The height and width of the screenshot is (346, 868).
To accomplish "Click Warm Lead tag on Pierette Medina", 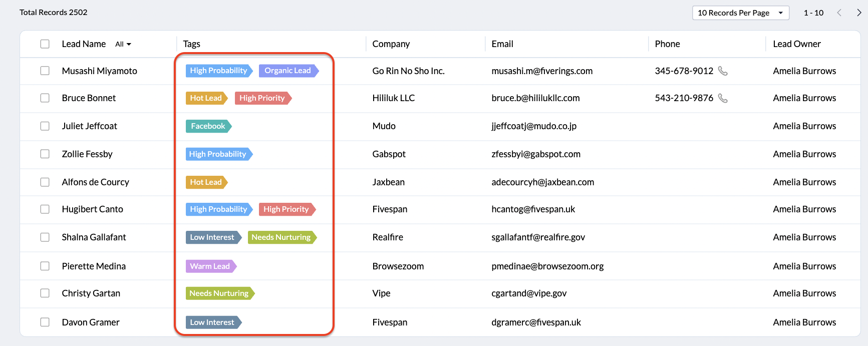I will [211, 266].
